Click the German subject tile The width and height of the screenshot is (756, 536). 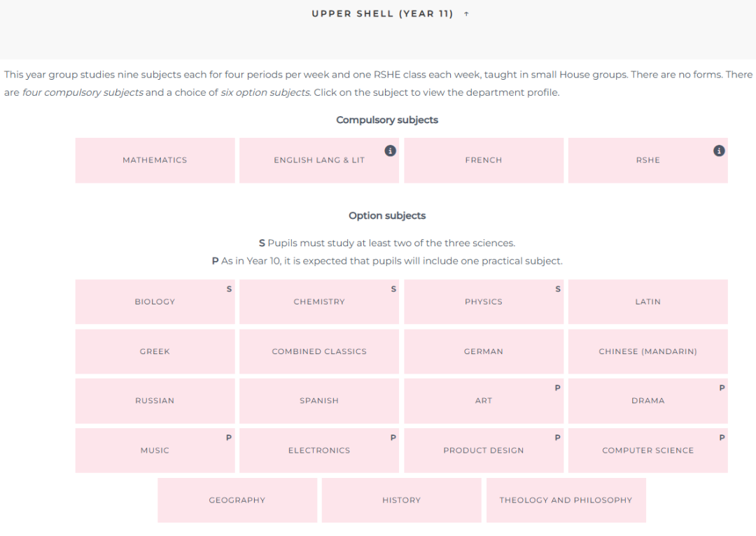[484, 351]
